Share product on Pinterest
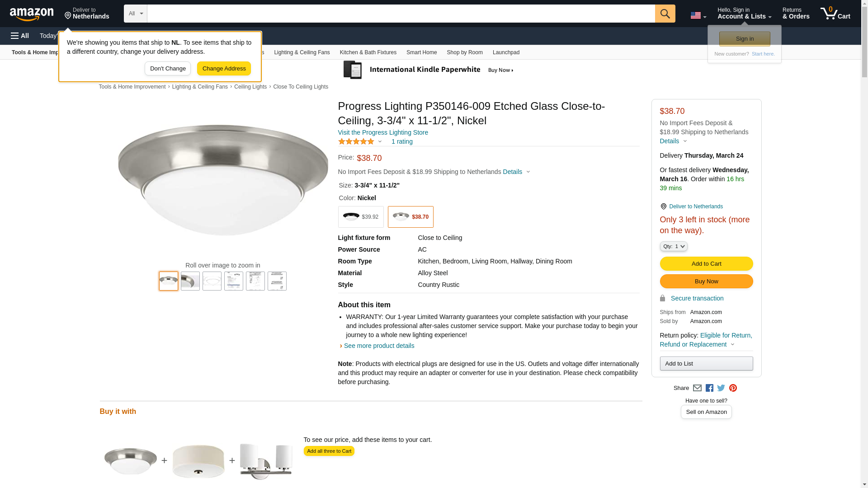The width and height of the screenshot is (868, 488). 733,388
